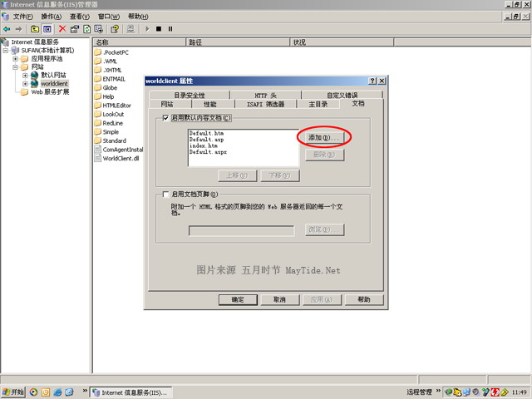Switch to the 主目录 tab

point(318,105)
